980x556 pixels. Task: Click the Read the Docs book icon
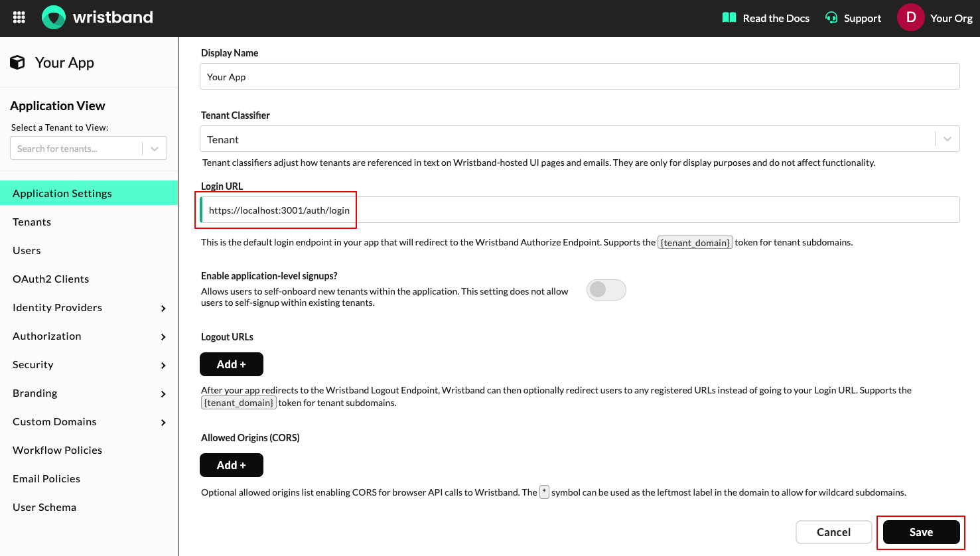pos(729,18)
